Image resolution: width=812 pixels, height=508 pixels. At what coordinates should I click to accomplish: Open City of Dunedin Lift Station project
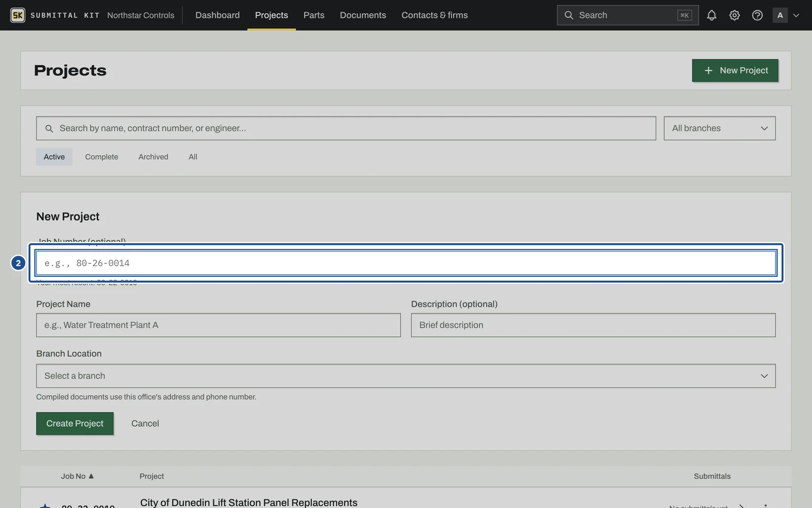(x=249, y=502)
